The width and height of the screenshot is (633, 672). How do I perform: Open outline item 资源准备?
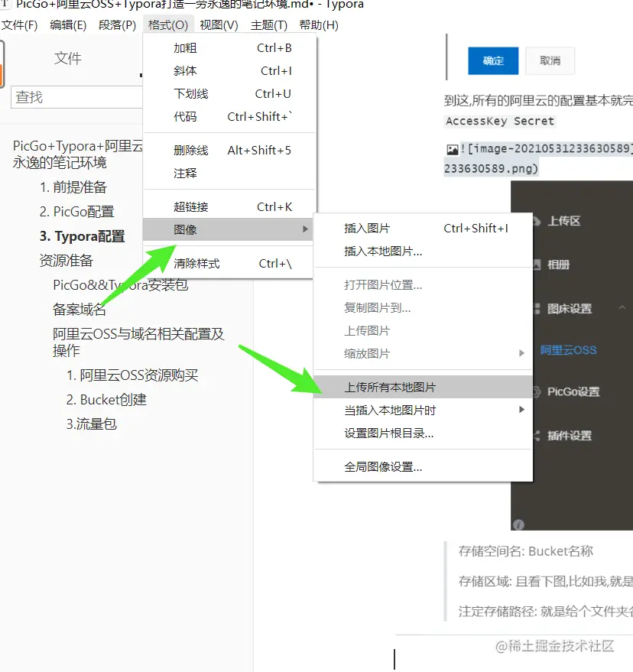(66, 260)
